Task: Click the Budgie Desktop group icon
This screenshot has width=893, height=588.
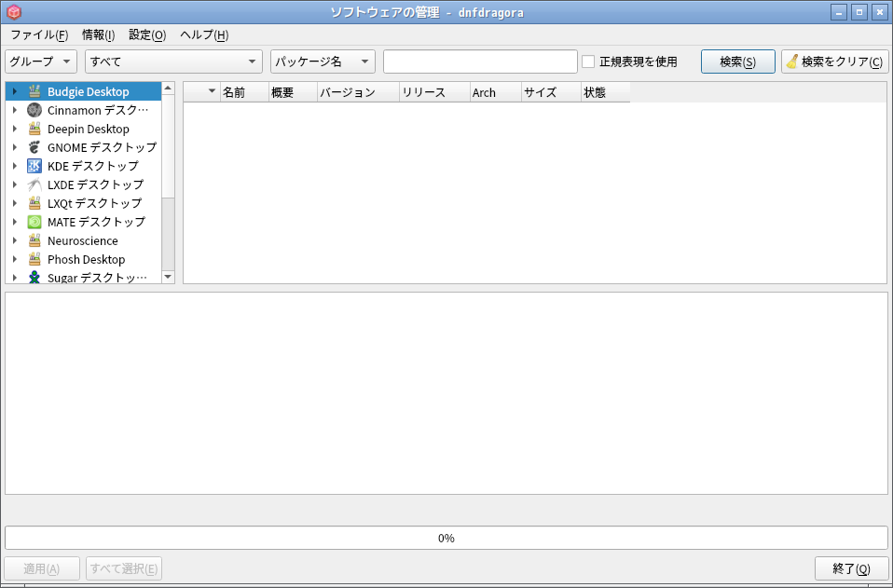Action: (34, 91)
